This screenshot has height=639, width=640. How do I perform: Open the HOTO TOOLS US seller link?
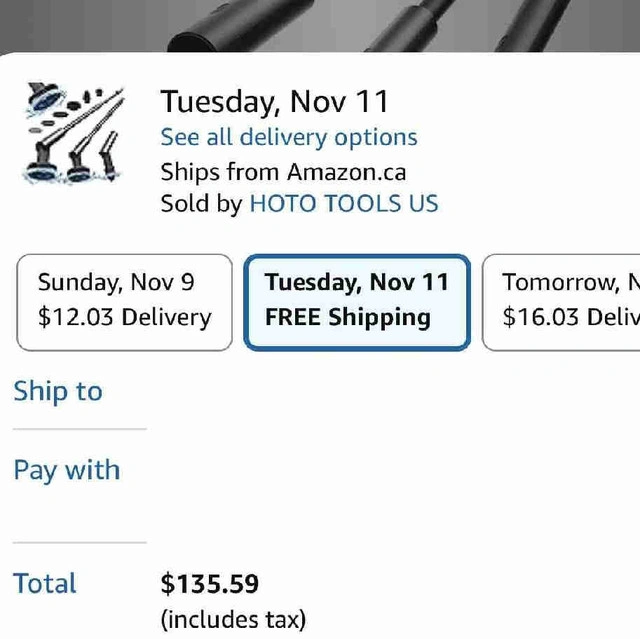point(344,204)
